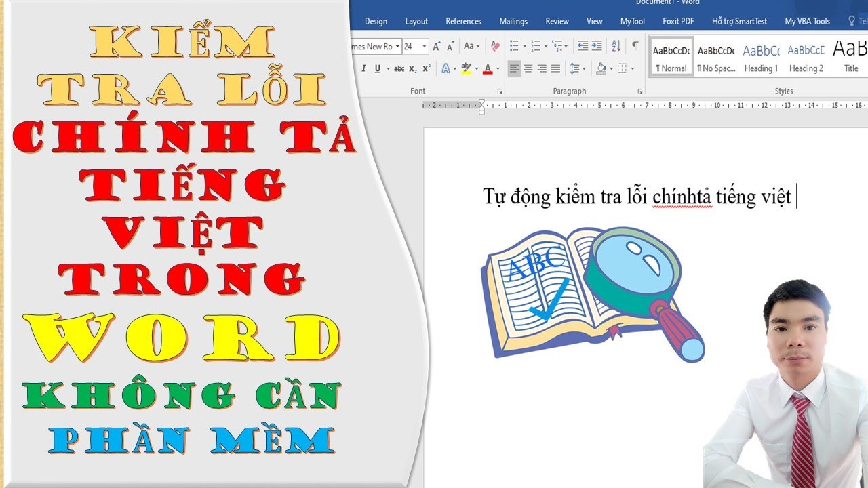The image size is (868, 488).
Task: Click the Increase Font Size icon
Action: click(x=437, y=46)
